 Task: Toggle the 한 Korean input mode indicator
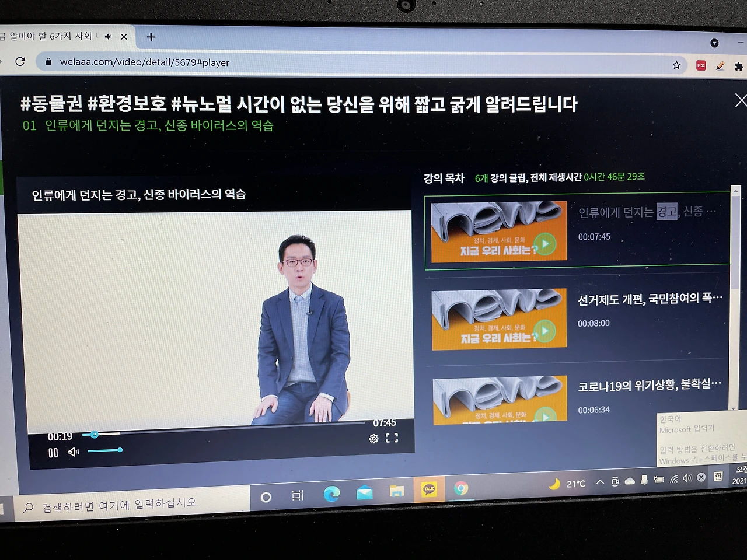718,476
